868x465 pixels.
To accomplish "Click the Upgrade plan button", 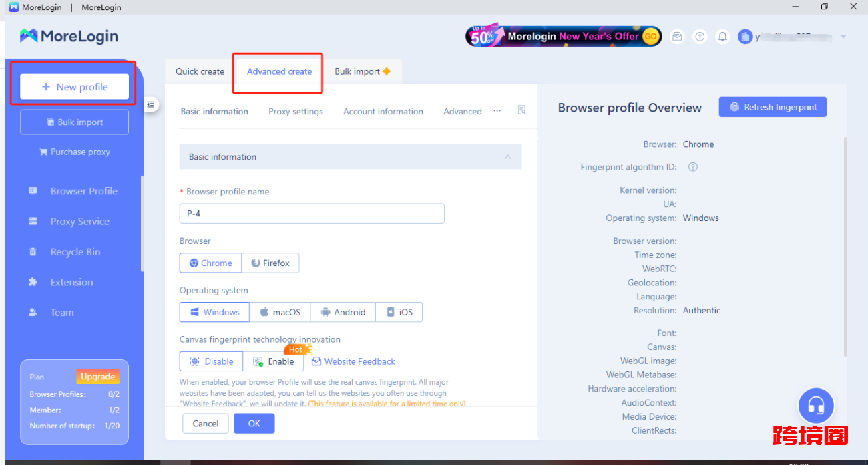I will [x=97, y=377].
